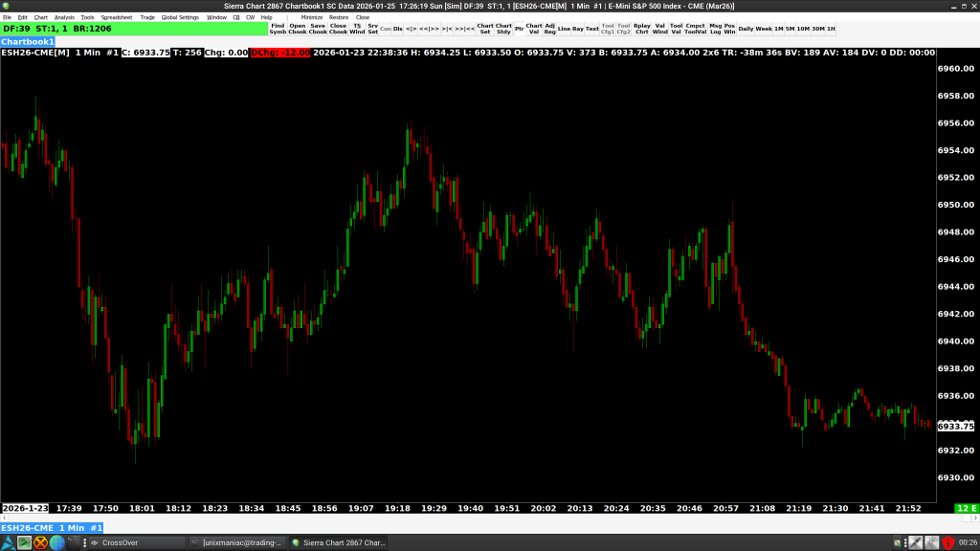The image size is (980, 551).
Task: Expand the Analysis menu
Action: [x=64, y=17]
